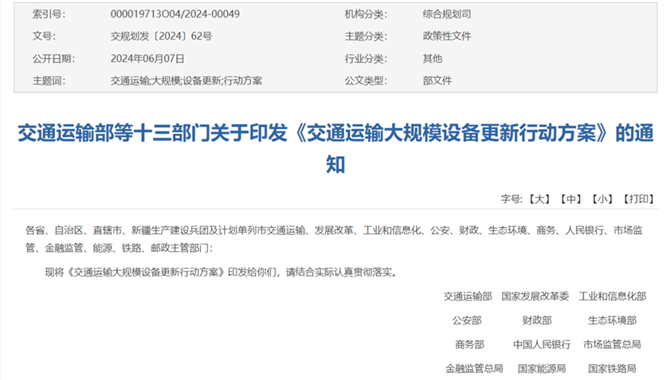Set font size to 大 (large)
670x380 pixels.
[x=539, y=199]
